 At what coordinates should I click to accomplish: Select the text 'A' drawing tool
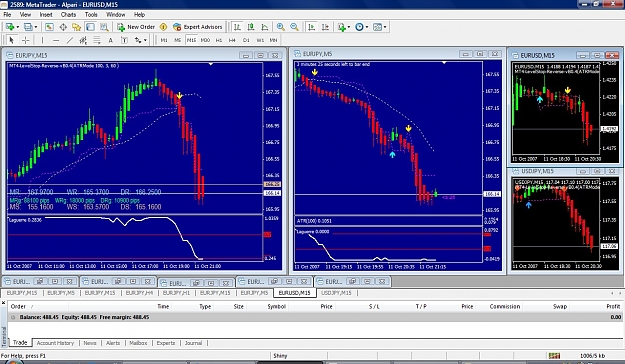point(110,40)
